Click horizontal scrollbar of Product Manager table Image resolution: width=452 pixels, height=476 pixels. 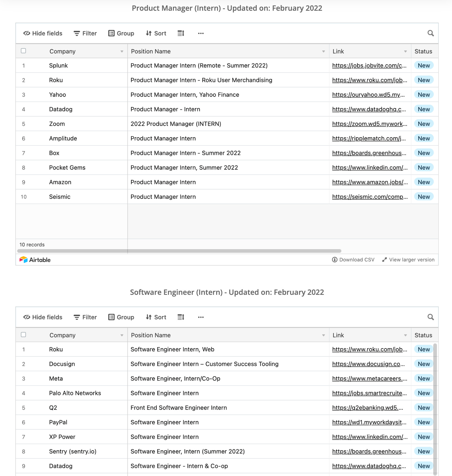(179, 251)
